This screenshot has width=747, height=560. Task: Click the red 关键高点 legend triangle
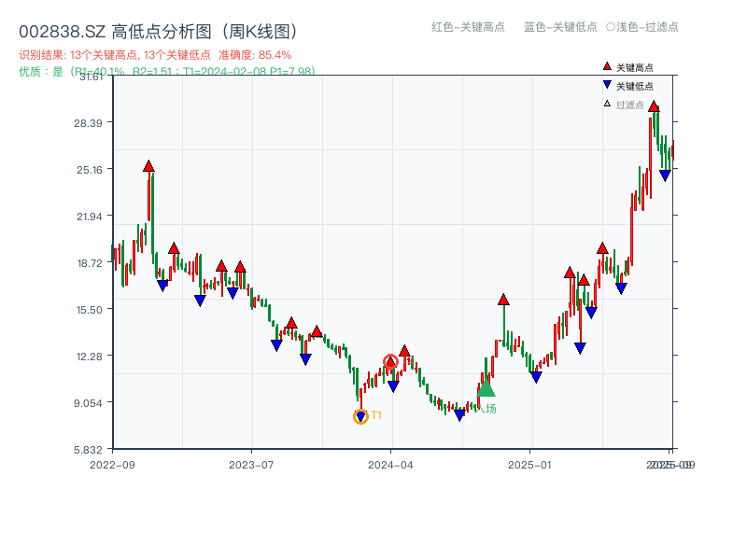point(607,66)
